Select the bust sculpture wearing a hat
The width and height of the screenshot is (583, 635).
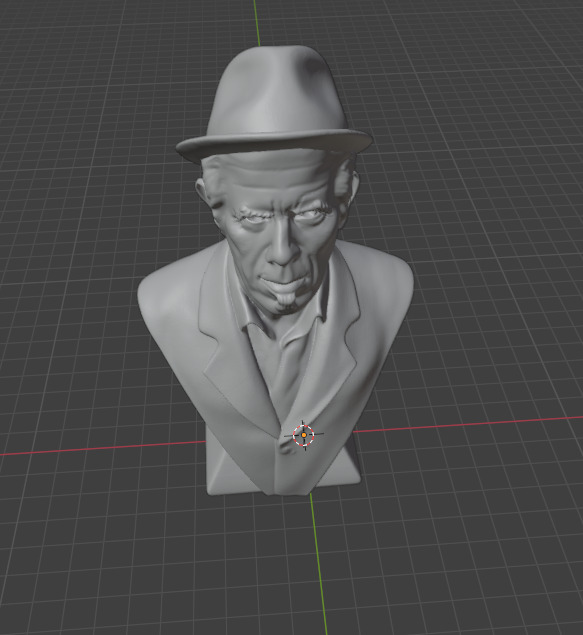click(x=275, y=270)
